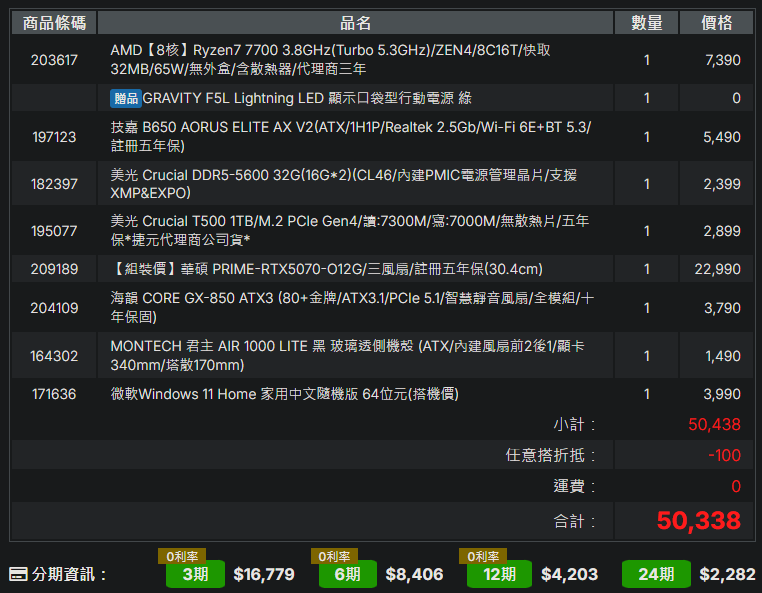Screen dimensions: 762x593
Task: Click the MONTECH 君主 AIR 1000 LITE name
Action: [347, 355]
